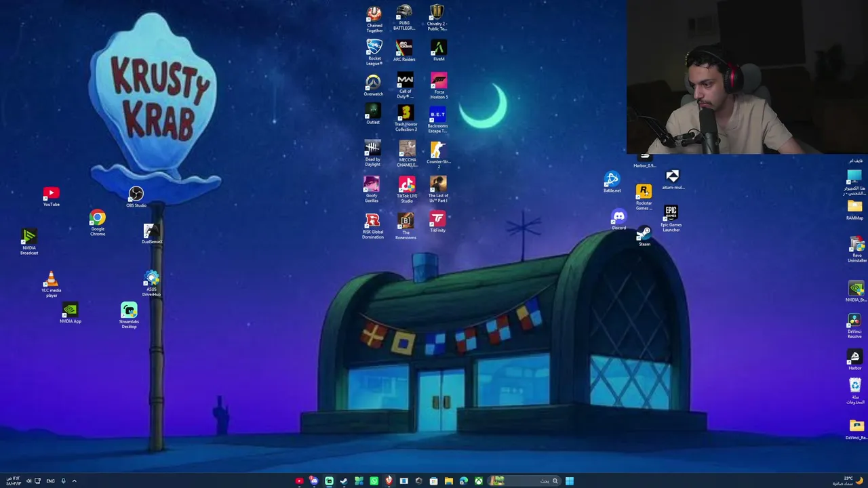Open The Last of Us Part I
The image size is (868, 488).
(438, 190)
